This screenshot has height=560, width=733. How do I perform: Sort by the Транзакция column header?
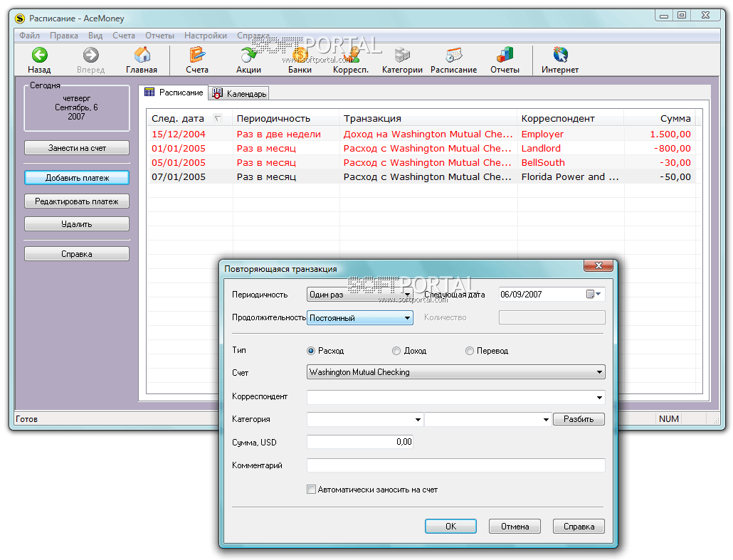click(428, 118)
